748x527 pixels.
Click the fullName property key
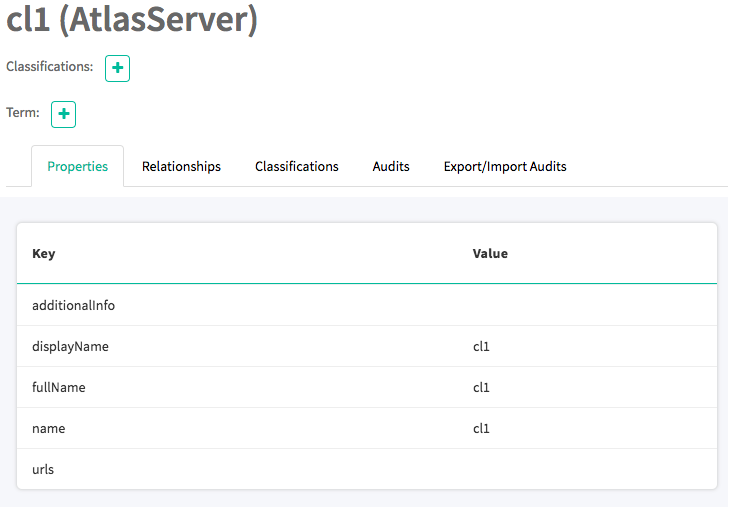[59, 387]
